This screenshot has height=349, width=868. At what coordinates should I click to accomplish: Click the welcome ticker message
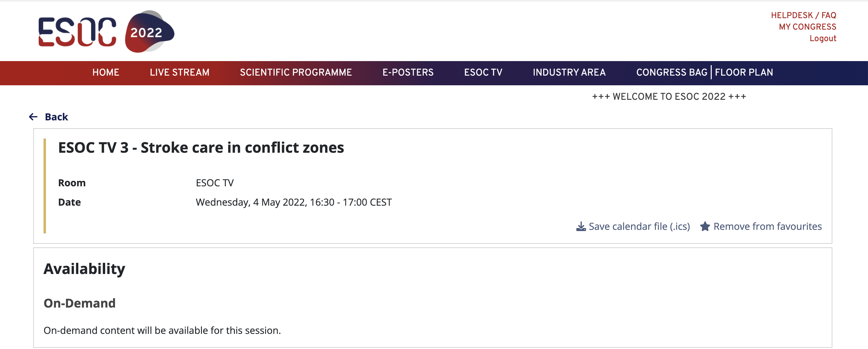point(669,96)
